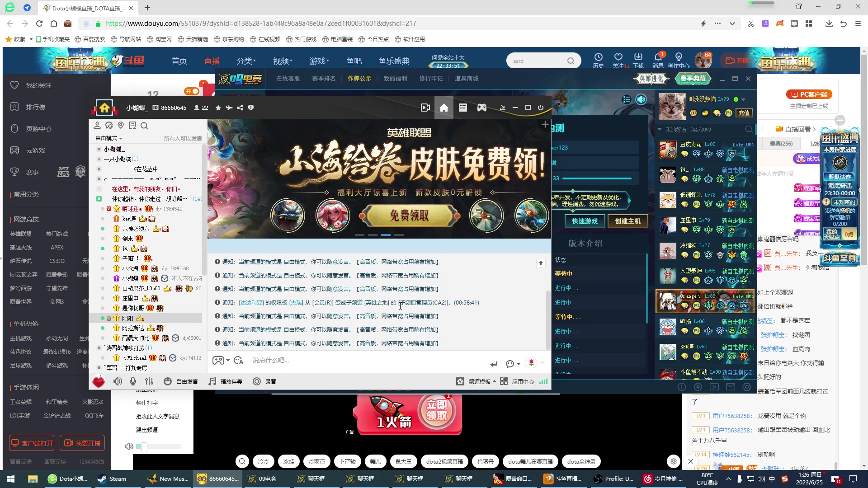This screenshot has height=488, width=868.
Task: Open 应用中心 app center in YY
Action: coord(517,381)
